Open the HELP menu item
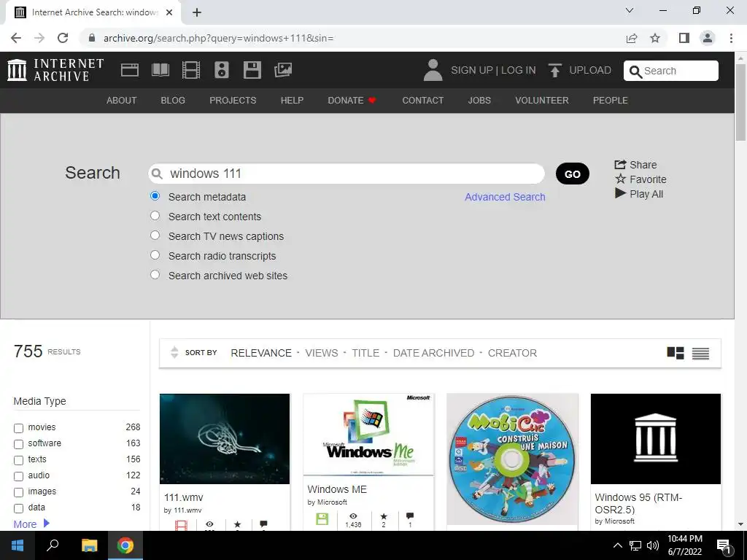Screen dimensions: 747x560 pyautogui.click(x=292, y=101)
